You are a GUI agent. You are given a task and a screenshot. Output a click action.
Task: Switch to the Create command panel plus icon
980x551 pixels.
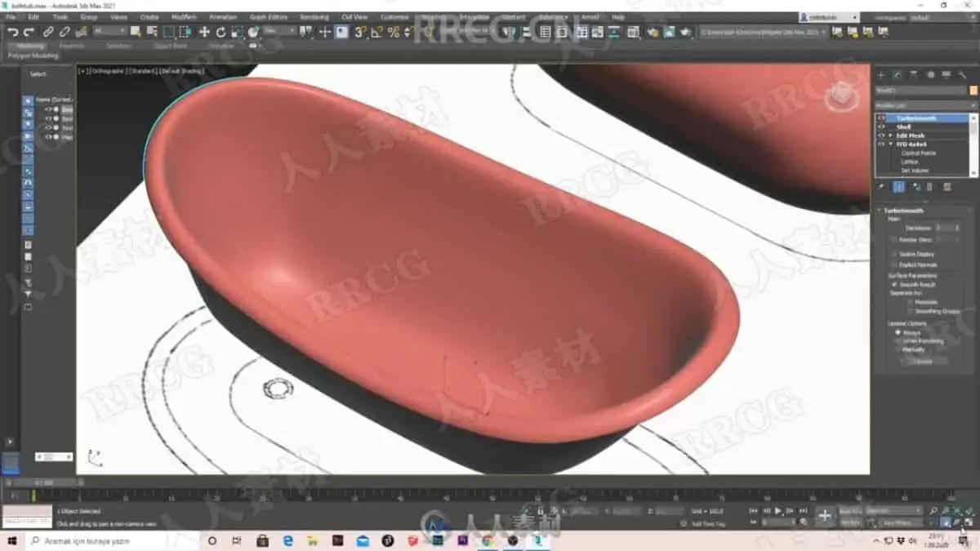881,75
